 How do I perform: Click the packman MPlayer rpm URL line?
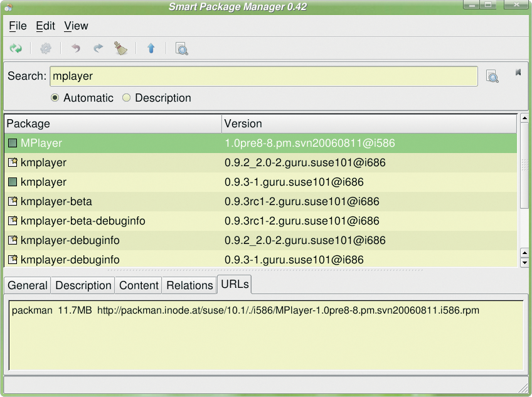tap(245, 310)
